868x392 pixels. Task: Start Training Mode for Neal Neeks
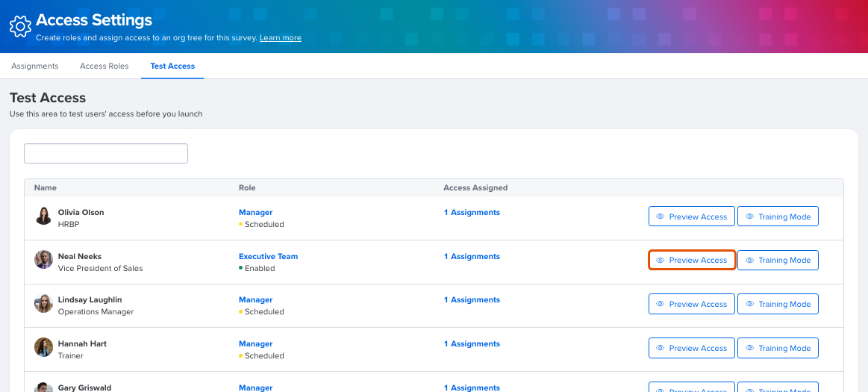coord(778,261)
